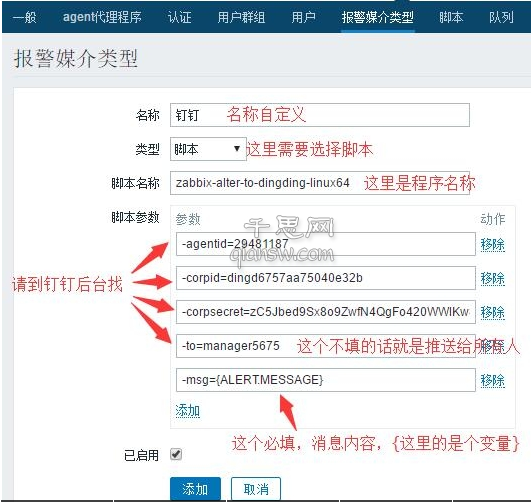Viewport: 531px width, 502px height.
Task: Click the 名称 input field
Action: tap(320, 115)
